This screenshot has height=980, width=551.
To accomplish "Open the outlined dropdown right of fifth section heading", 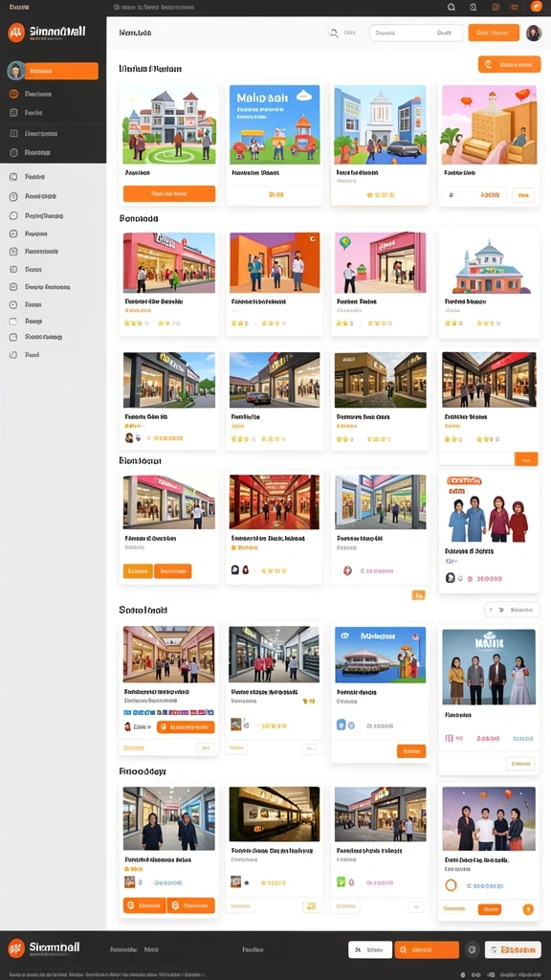I will [513, 610].
